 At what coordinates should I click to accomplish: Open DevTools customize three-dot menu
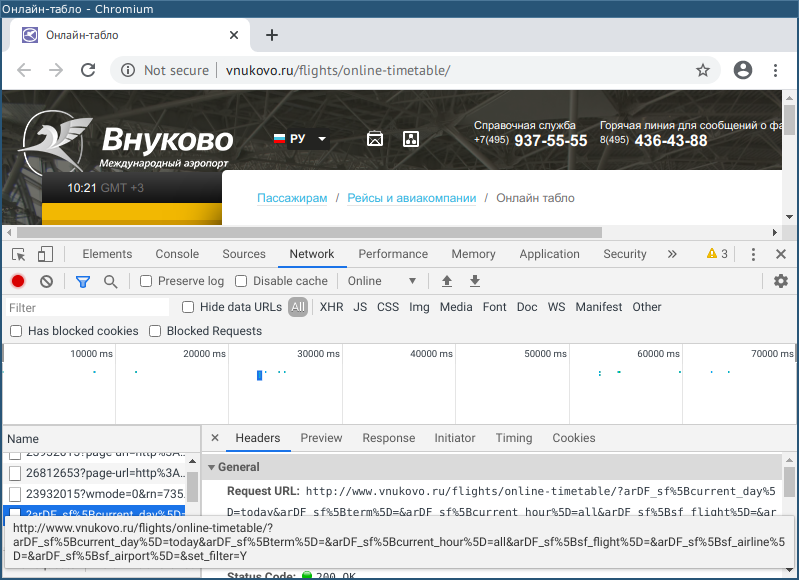pyautogui.click(x=753, y=254)
